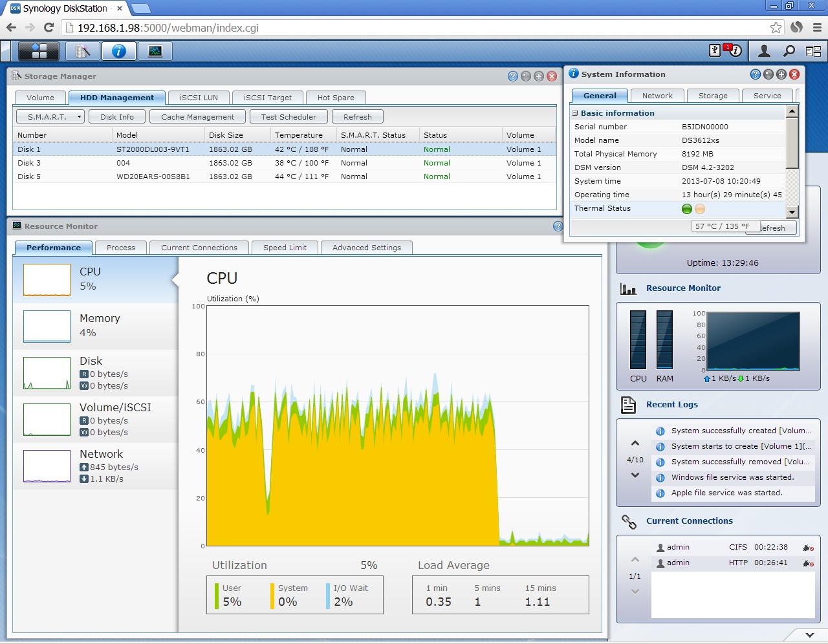Disconnect the admin CIFS connection
The image size is (828, 644).
pyautogui.click(x=809, y=547)
